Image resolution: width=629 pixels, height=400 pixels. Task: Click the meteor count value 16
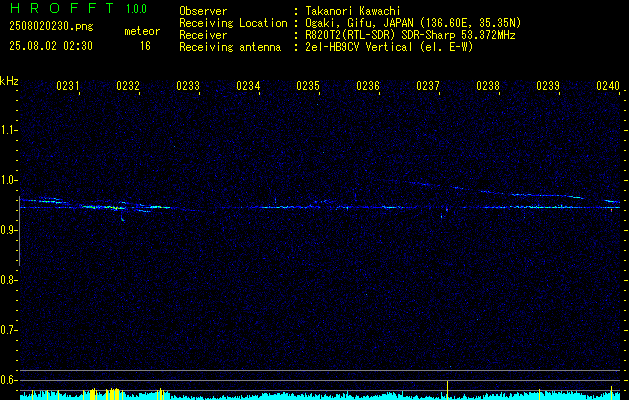click(145, 46)
